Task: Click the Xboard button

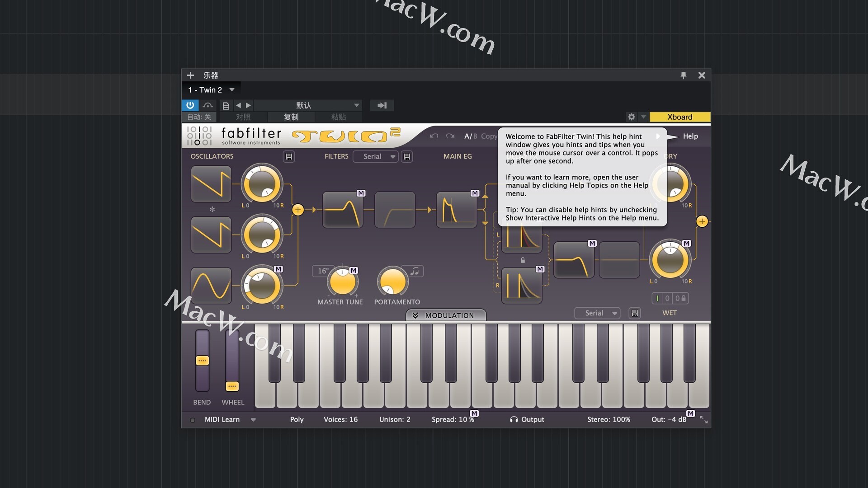Action: pyautogui.click(x=679, y=117)
